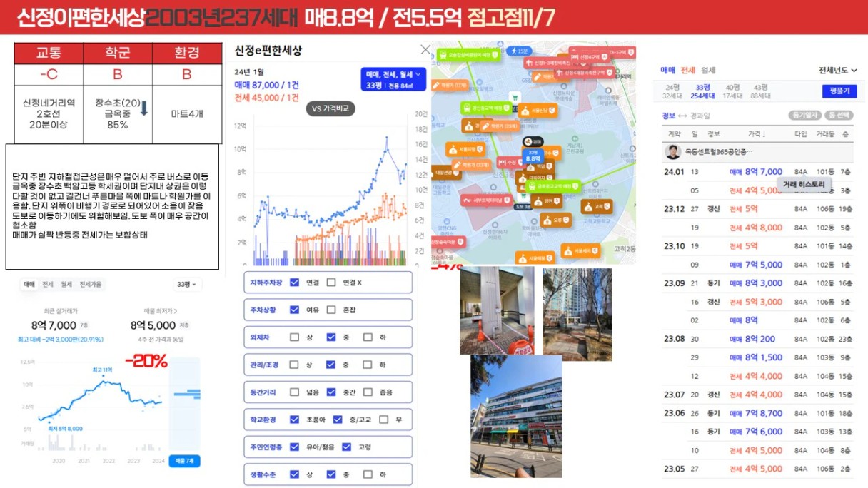Open the 학원가 (23개) academy marker
This screenshot has width=868, height=488.
pyautogui.click(x=500, y=126)
